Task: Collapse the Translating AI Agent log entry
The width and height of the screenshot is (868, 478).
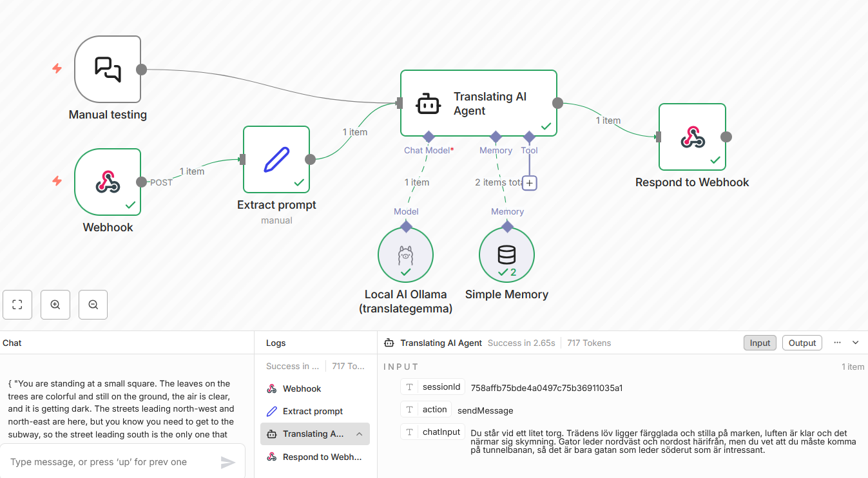Action: [x=360, y=434]
